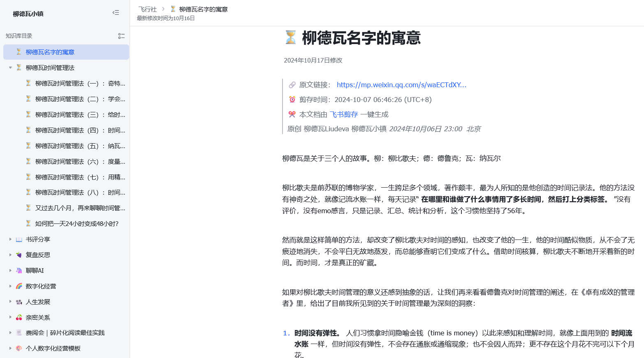Viewport: 644px width, 358px height.
Task: Expand the 人生发展 section
Action: pos(10,302)
